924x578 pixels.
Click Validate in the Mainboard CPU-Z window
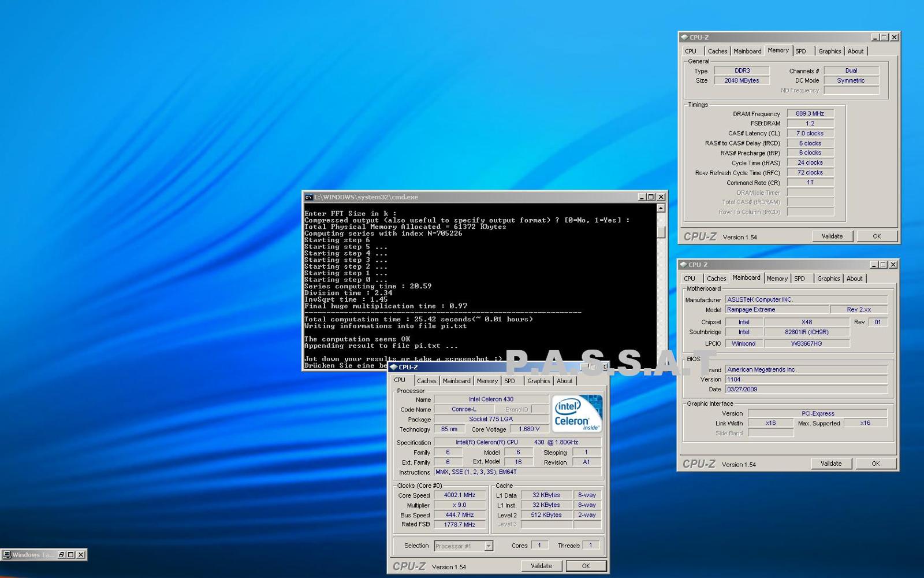pos(831,464)
